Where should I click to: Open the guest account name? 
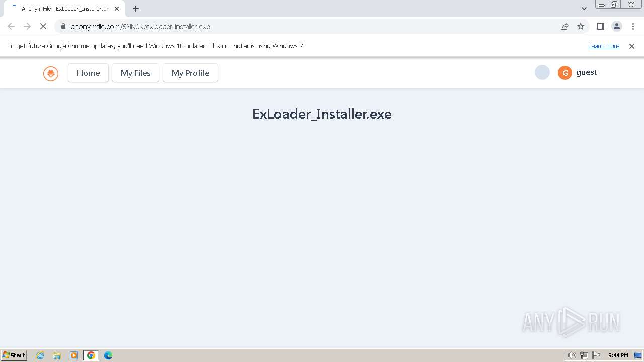point(586,72)
